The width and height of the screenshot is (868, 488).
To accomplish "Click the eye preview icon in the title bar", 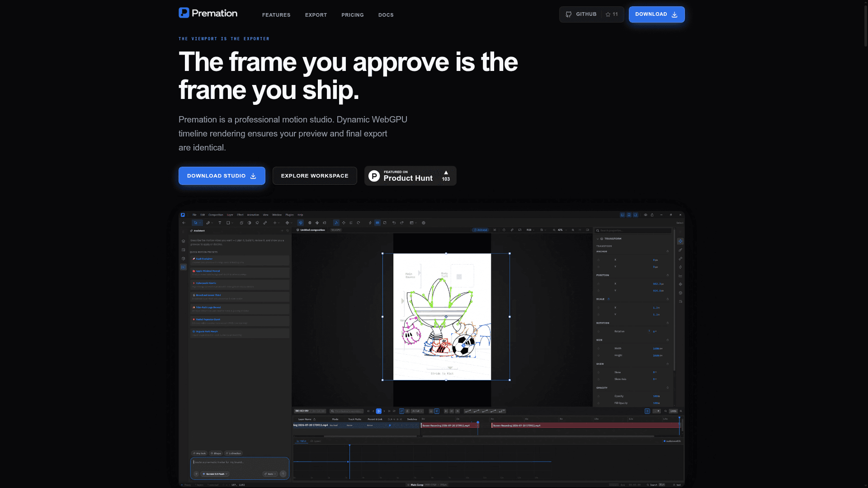I will click(x=646, y=215).
